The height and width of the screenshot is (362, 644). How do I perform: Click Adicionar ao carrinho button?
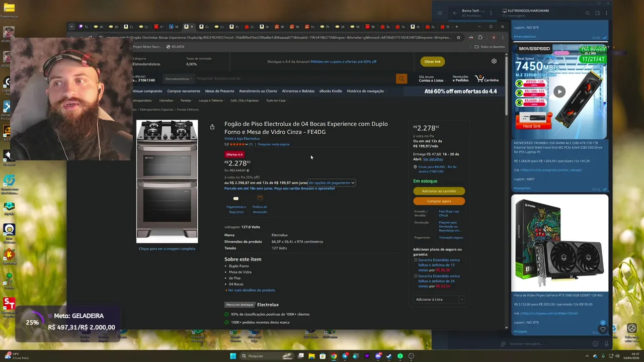point(439,191)
